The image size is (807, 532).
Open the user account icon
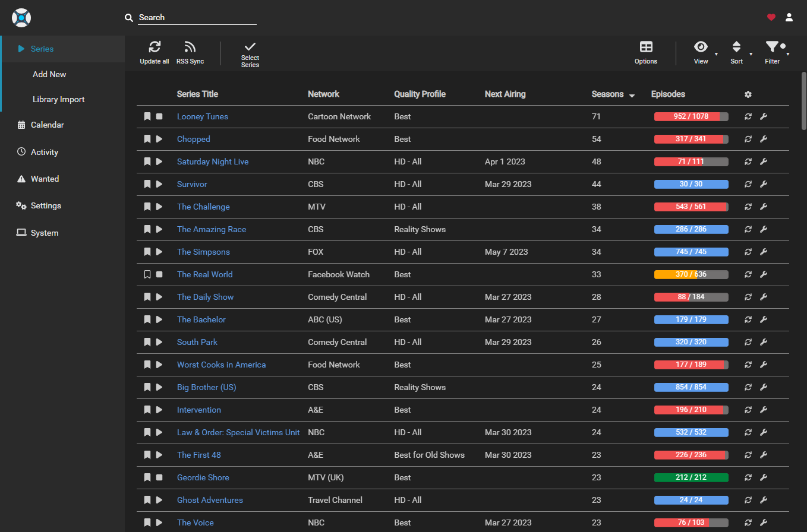[789, 17]
